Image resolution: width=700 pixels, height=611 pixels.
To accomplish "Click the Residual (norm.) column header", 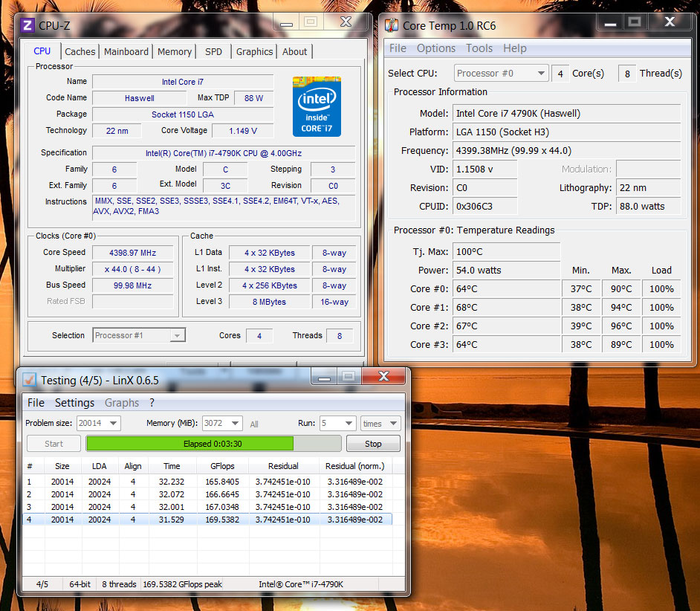I will (355, 466).
